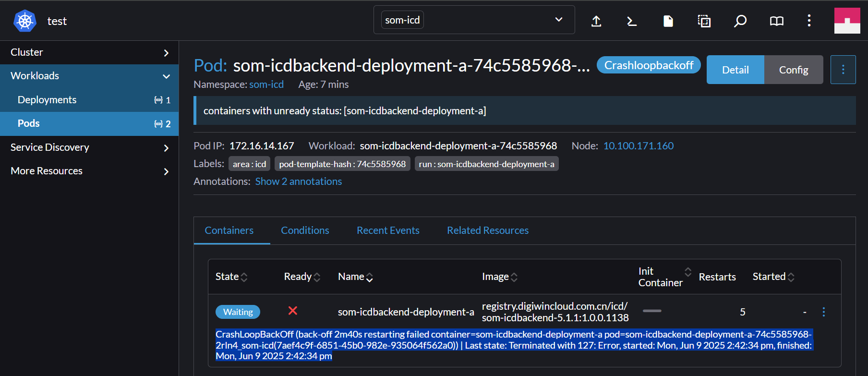Viewport: 868px width, 376px height.
Task: Open the Resource Search magnifier icon
Action: [x=740, y=21]
